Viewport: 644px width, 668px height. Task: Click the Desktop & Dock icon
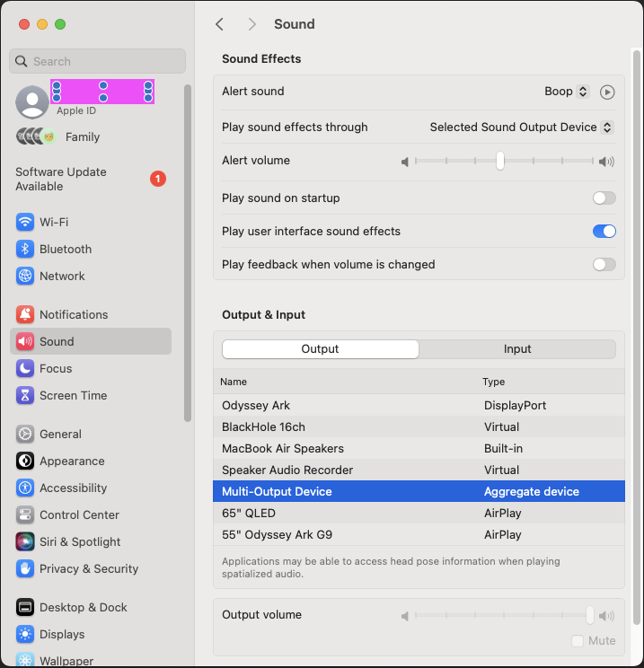25,607
